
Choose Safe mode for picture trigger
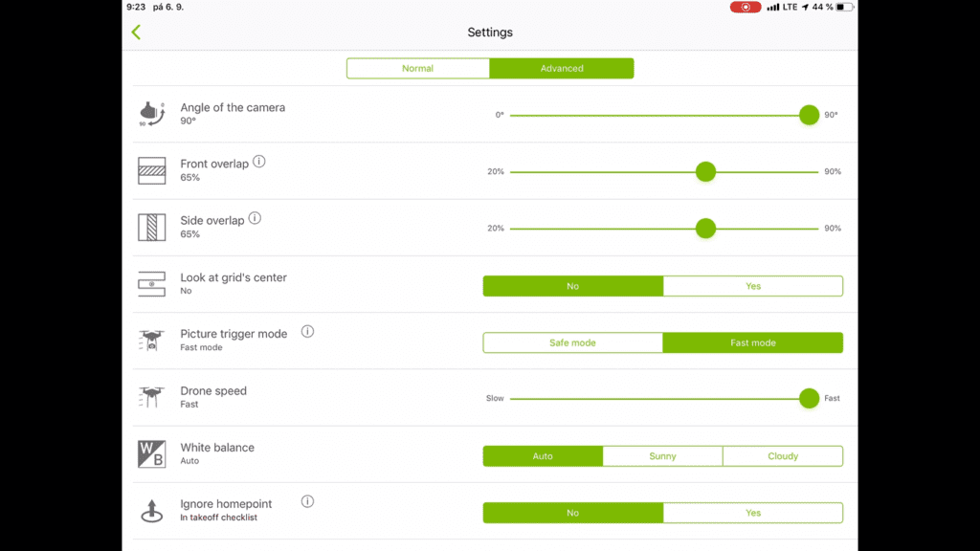(572, 343)
